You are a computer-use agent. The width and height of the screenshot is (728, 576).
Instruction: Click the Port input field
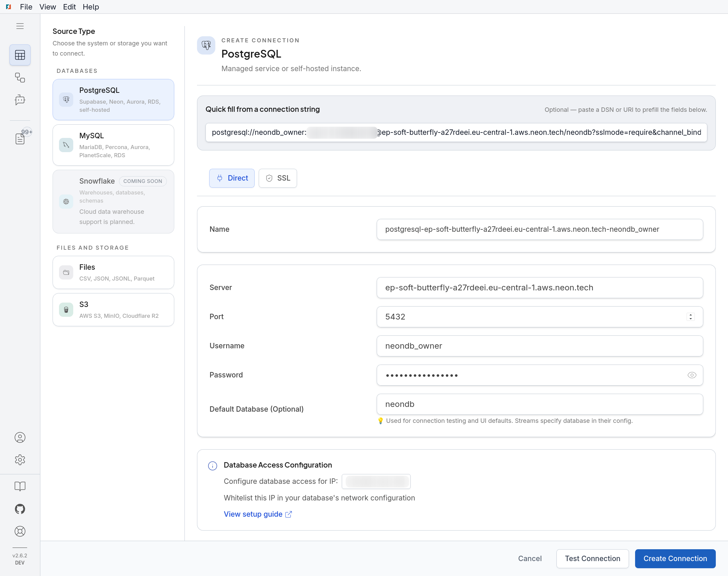tap(540, 317)
